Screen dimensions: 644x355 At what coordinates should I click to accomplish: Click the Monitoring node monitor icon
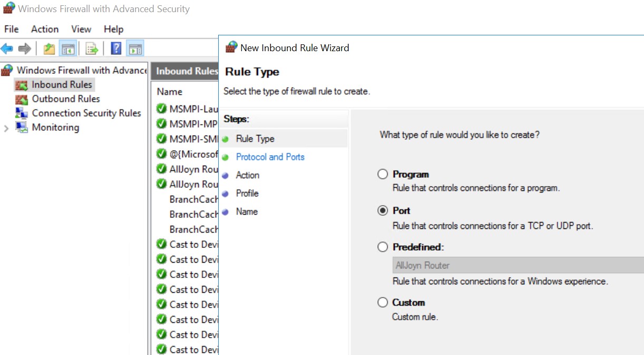click(22, 128)
